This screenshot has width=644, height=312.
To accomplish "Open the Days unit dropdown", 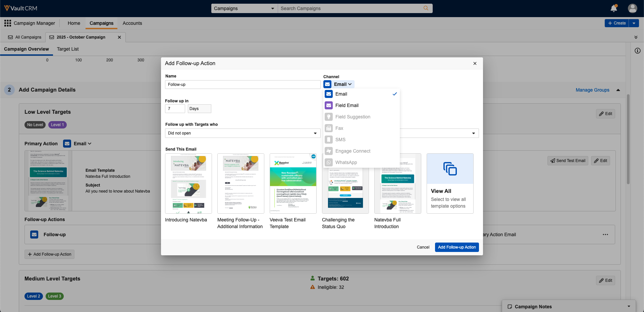I will [199, 109].
